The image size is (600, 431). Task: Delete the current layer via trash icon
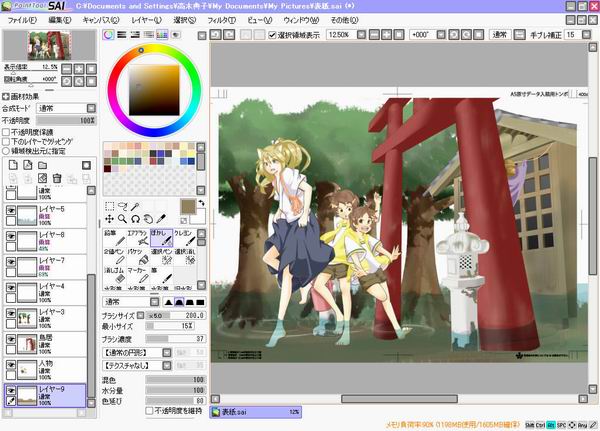tap(57, 178)
